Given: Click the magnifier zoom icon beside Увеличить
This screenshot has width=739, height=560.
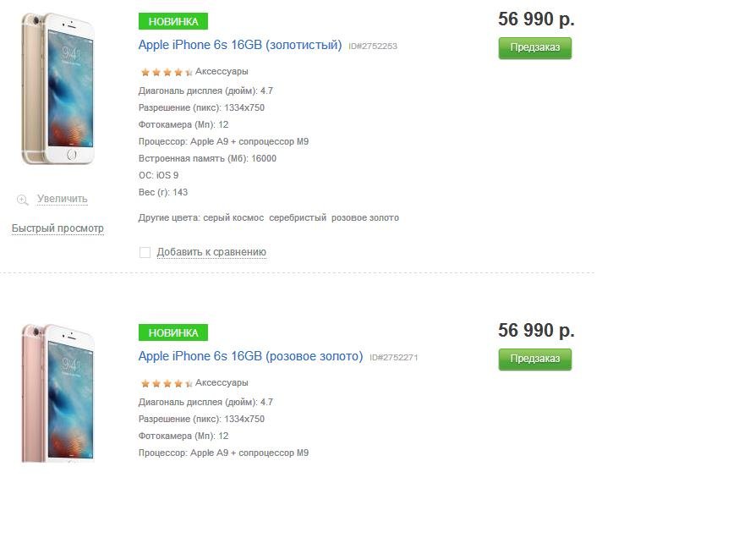Looking at the screenshot, I should (23, 200).
